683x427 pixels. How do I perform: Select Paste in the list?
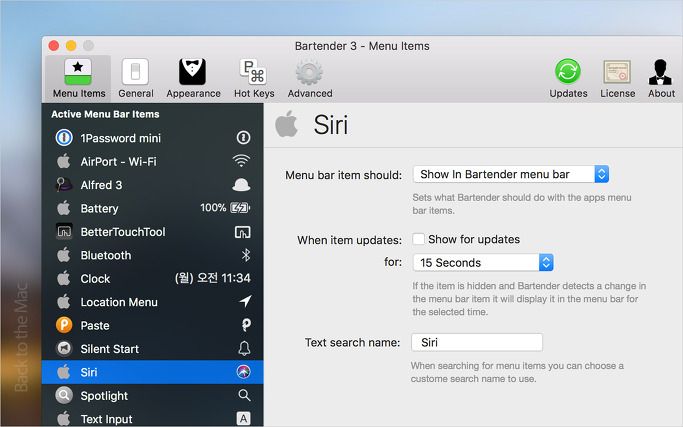[x=152, y=326]
